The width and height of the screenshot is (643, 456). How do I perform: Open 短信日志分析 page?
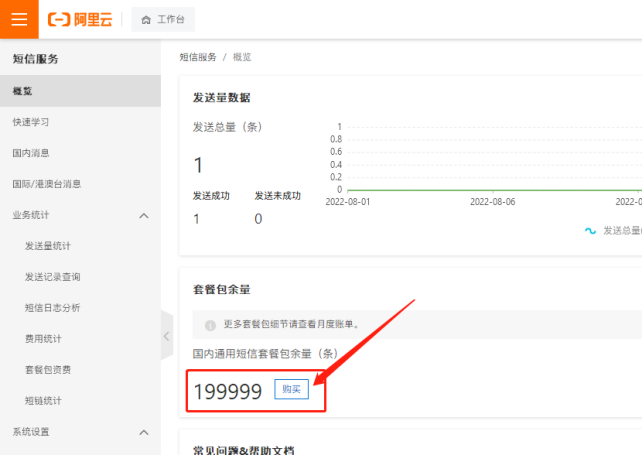(52, 308)
